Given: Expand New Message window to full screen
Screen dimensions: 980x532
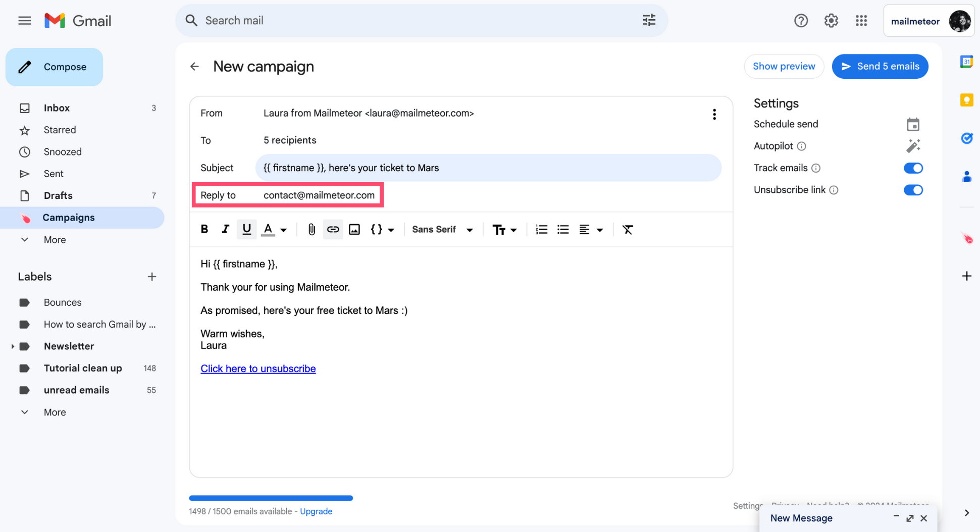Looking at the screenshot, I should tap(910, 518).
